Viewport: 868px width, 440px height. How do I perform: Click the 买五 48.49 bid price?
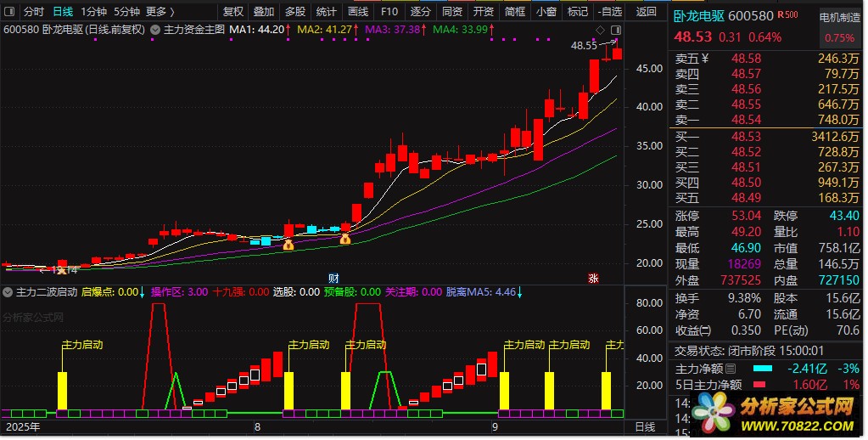pos(746,198)
